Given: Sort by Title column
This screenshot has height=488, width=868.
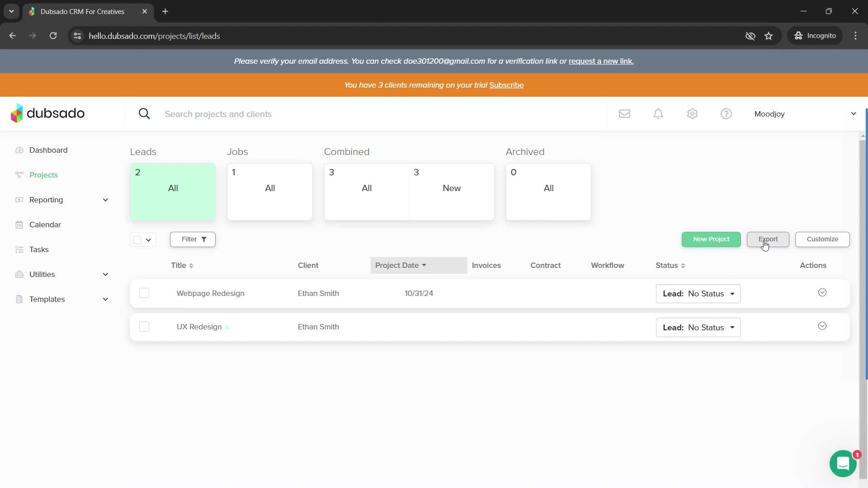Looking at the screenshot, I should [182, 265].
